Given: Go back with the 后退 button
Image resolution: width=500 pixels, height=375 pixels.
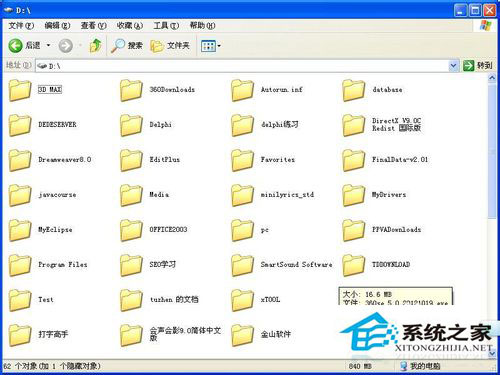Looking at the screenshot, I should pyautogui.click(x=24, y=45).
